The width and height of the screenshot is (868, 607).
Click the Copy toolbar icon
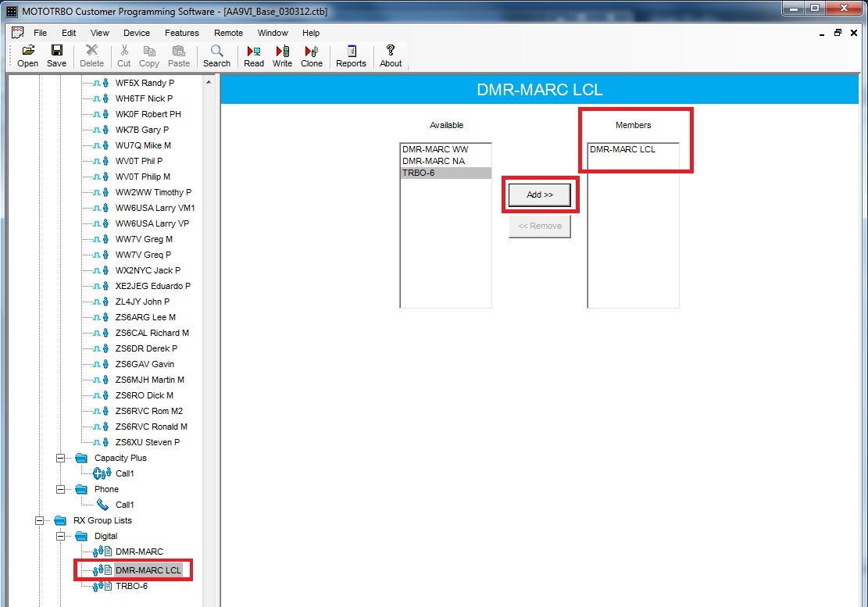click(149, 51)
